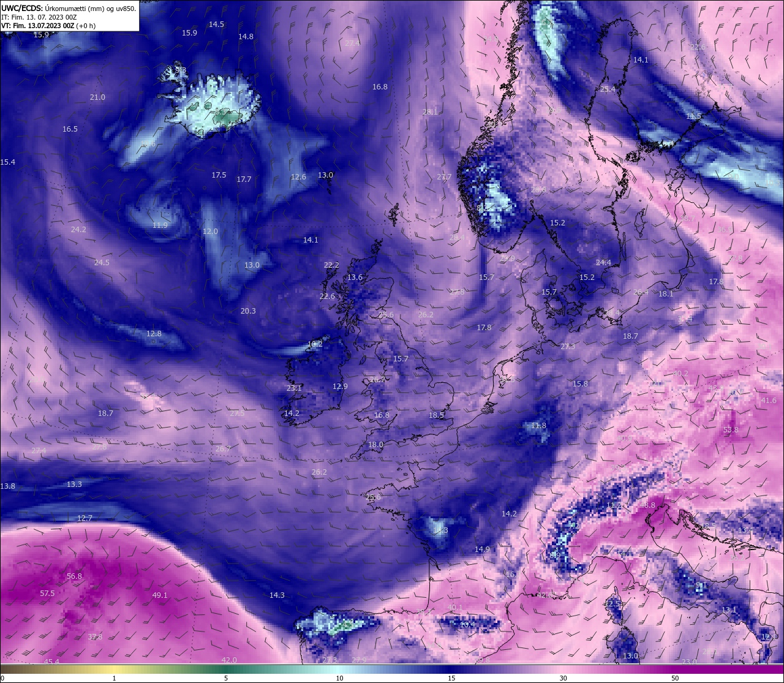Click the '5' tick on the color scale
This screenshot has height=683, width=784.
click(x=226, y=678)
